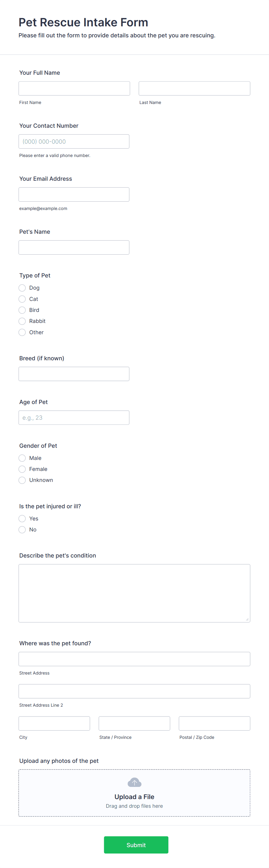Click the Upload a File area
The width and height of the screenshot is (269, 868).
pyautogui.click(x=134, y=793)
